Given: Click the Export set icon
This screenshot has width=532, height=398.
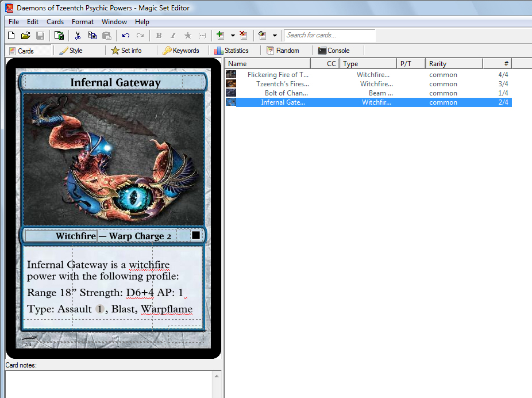Looking at the screenshot, I should click(x=59, y=35).
